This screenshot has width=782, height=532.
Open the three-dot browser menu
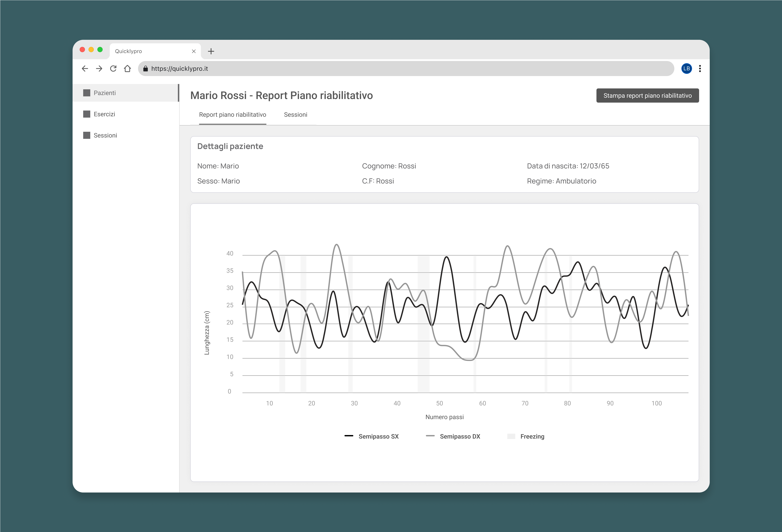point(700,69)
